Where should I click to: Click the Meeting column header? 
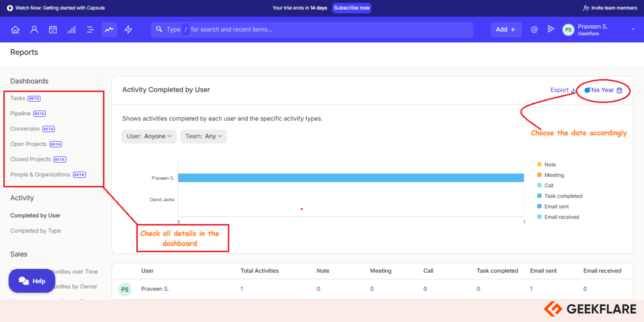(x=380, y=271)
